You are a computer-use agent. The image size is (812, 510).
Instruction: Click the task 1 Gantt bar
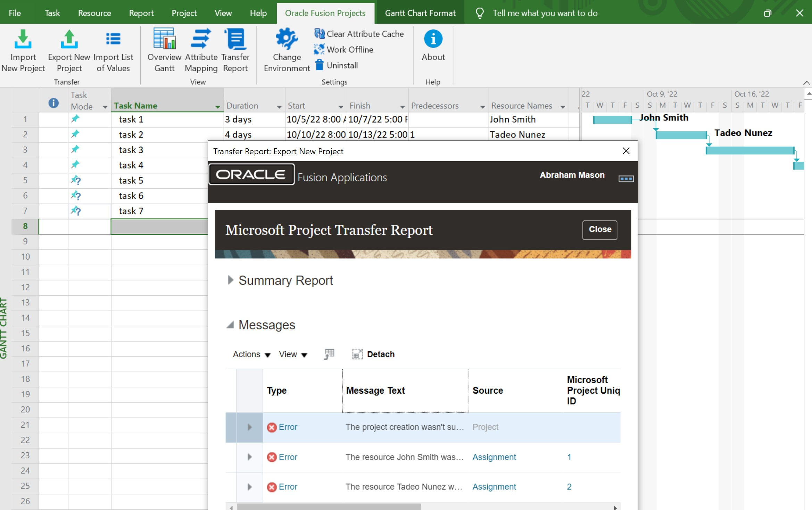(612, 120)
